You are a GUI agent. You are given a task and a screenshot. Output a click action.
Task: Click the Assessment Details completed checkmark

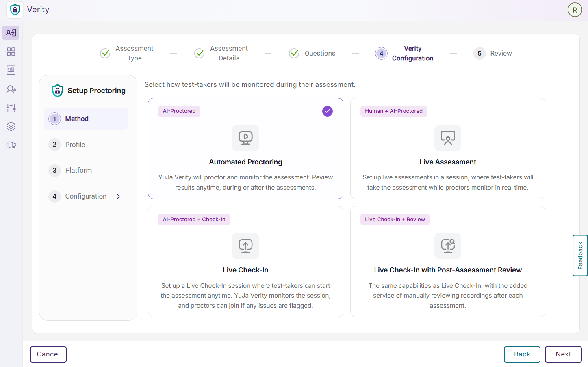pos(200,53)
